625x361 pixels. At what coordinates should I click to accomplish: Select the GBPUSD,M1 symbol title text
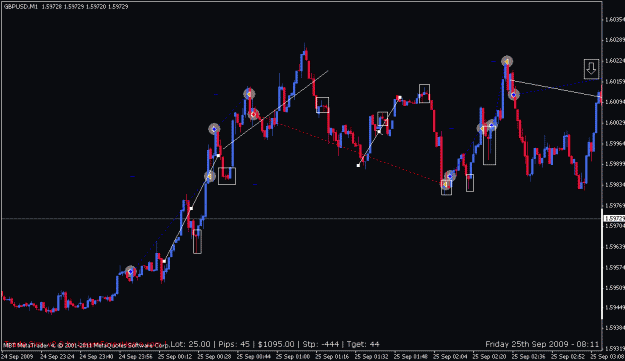point(20,6)
